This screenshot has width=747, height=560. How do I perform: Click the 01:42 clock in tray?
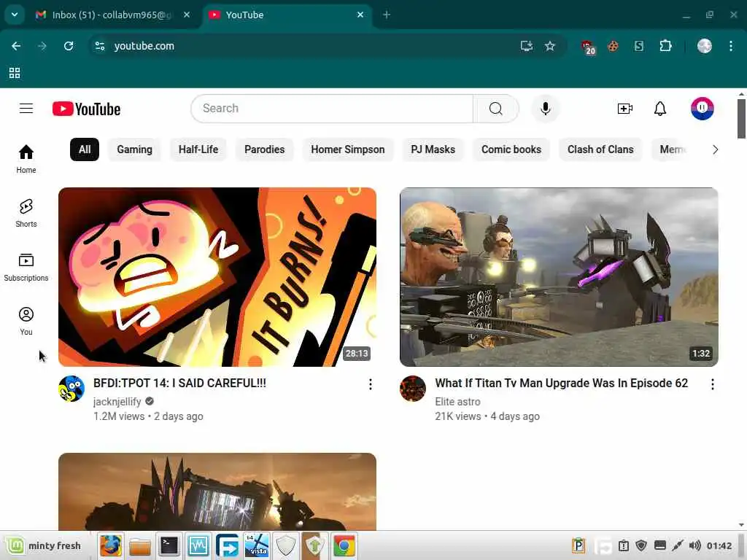click(x=719, y=545)
